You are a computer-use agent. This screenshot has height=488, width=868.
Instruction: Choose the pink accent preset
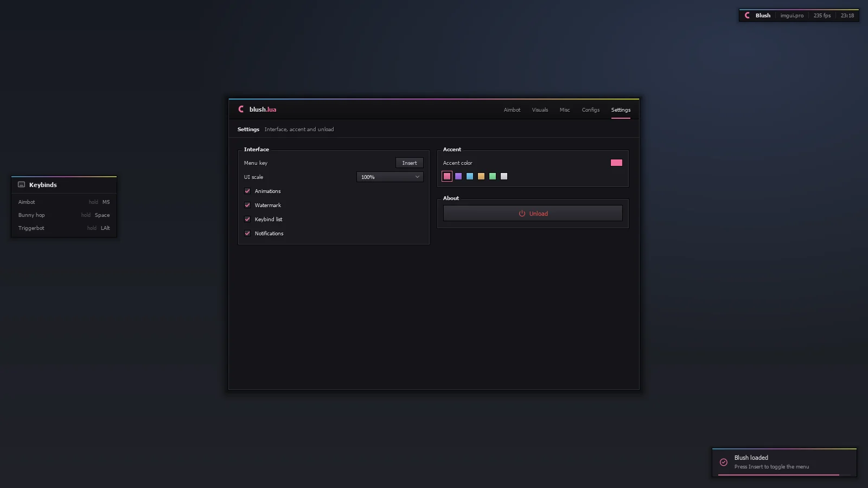[447, 176]
